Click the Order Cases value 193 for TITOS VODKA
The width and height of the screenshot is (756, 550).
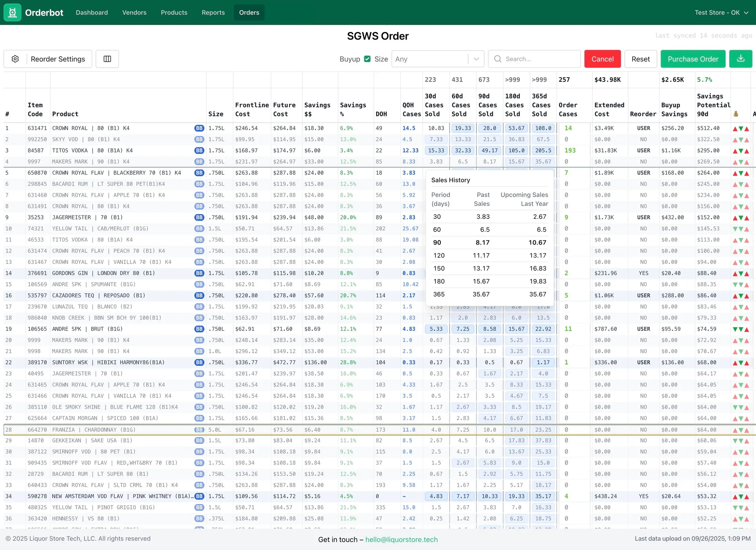570,150
